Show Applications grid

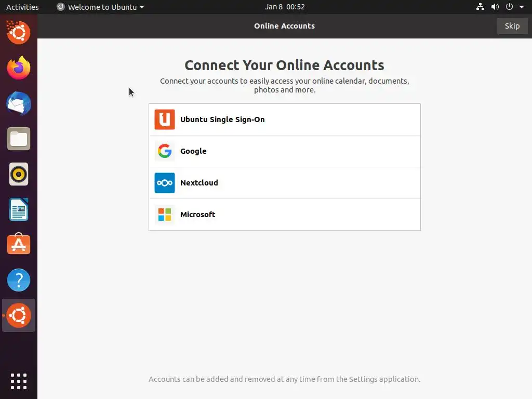[x=19, y=381]
